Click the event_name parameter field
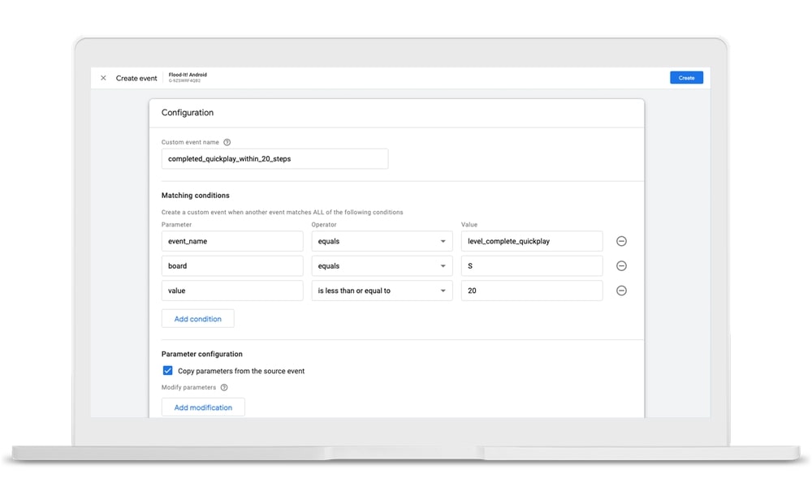The height and width of the screenshot is (504, 812). 232,241
